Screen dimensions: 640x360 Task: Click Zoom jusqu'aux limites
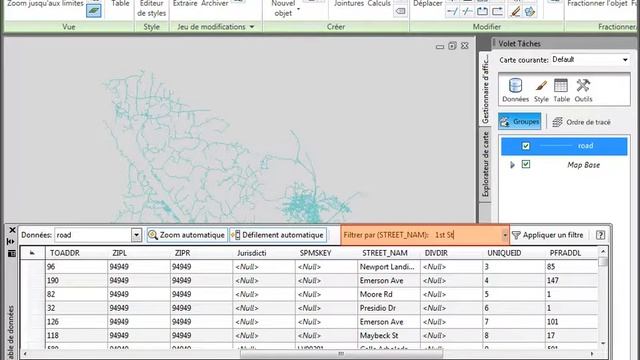tap(45, 3)
